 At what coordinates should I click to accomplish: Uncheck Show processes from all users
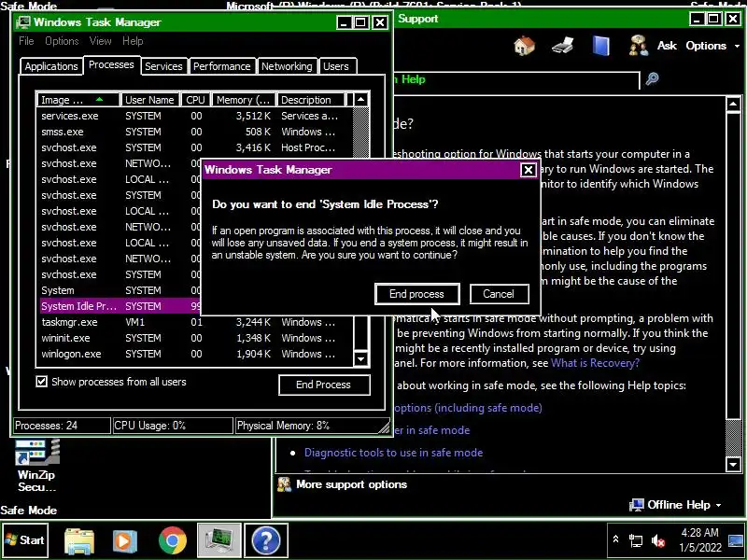[x=42, y=382]
